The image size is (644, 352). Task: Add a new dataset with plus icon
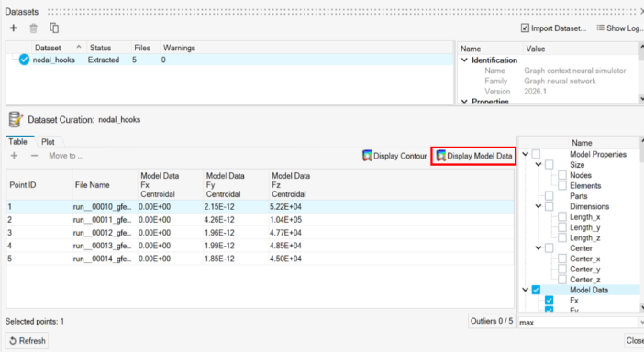pyautogui.click(x=14, y=27)
